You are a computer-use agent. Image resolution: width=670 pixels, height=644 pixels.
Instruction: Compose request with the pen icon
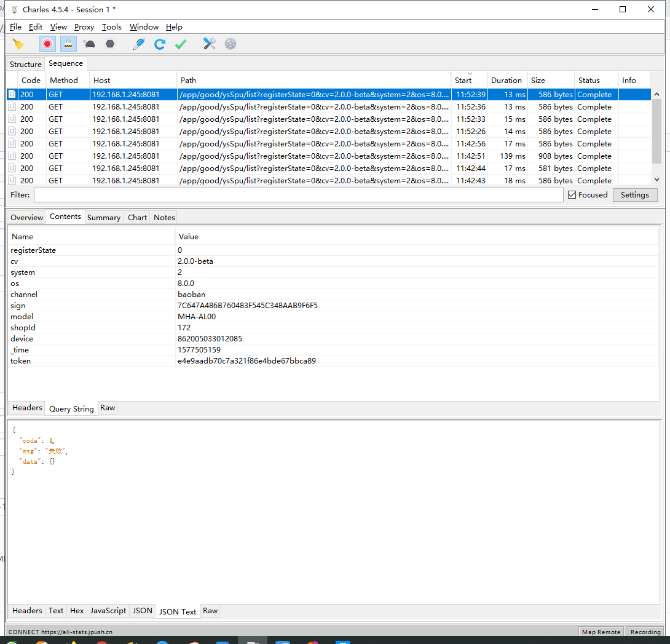tap(139, 44)
